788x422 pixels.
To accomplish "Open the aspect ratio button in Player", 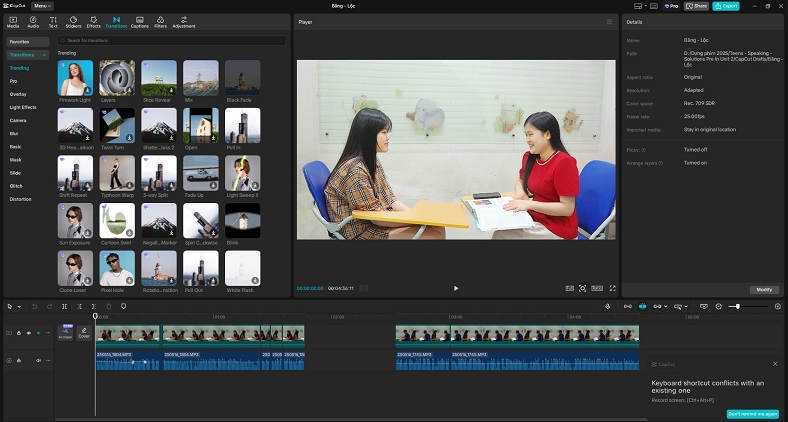I will point(597,288).
